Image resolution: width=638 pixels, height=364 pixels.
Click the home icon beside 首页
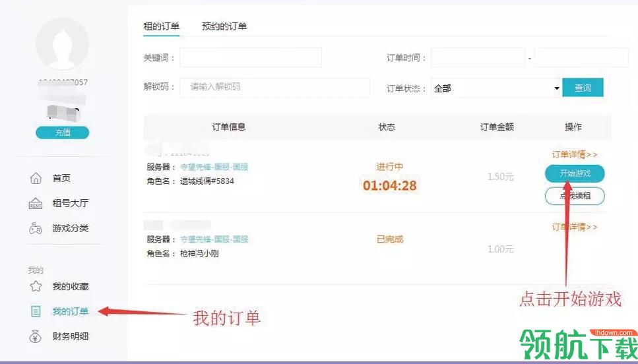pyautogui.click(x=36, y=178)
